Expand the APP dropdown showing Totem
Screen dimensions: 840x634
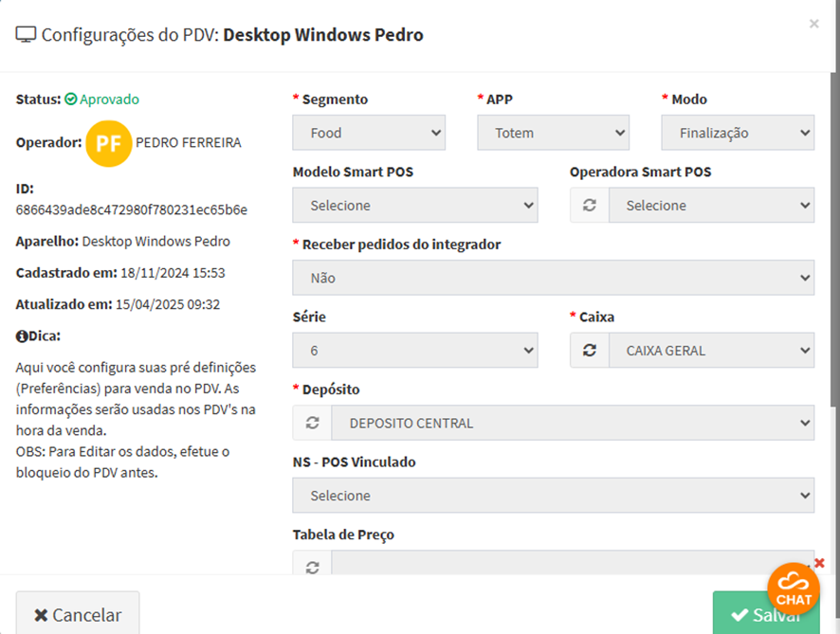(553, 133)
